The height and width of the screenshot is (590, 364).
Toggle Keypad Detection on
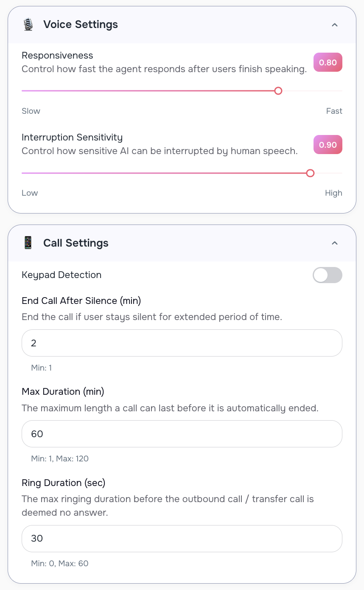(x=327, y=275)
